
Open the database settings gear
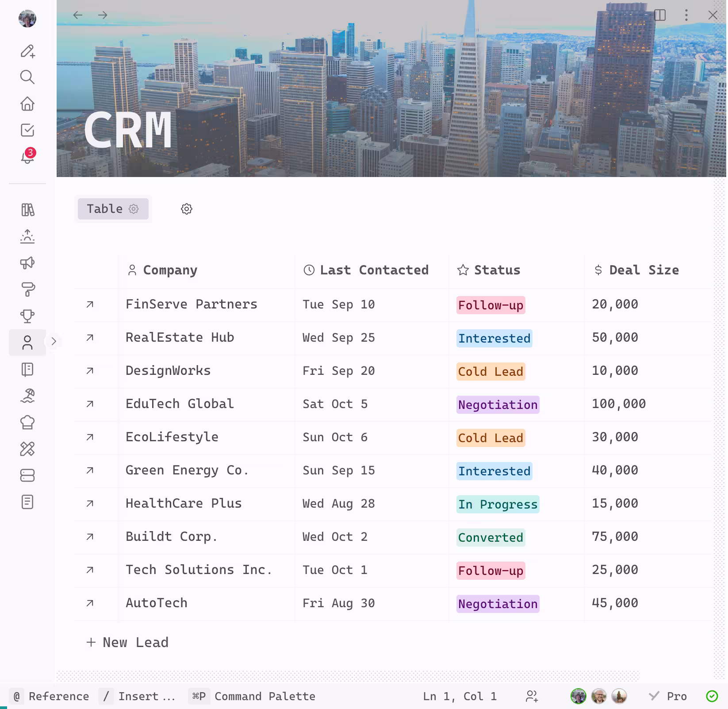[x=187, y=209]
